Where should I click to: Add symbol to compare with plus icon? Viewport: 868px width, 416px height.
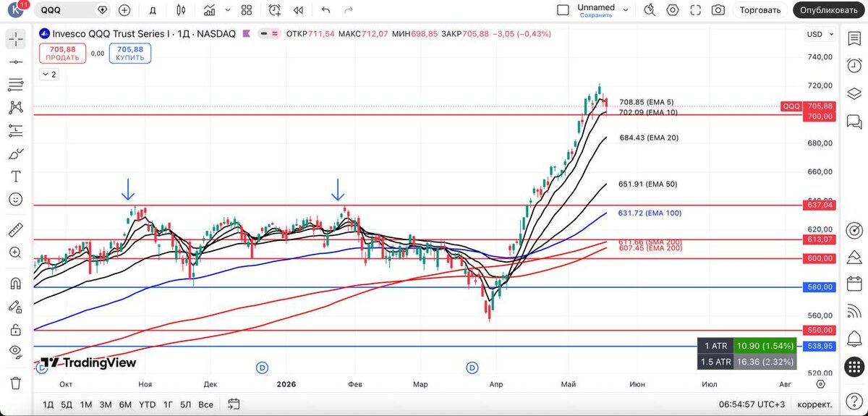[124, 10]
